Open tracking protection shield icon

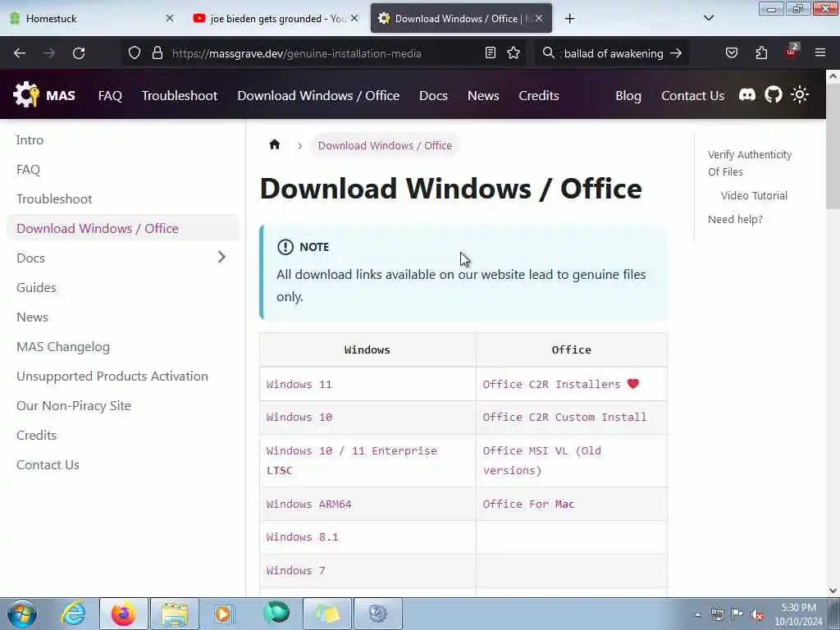pos(135,53)
